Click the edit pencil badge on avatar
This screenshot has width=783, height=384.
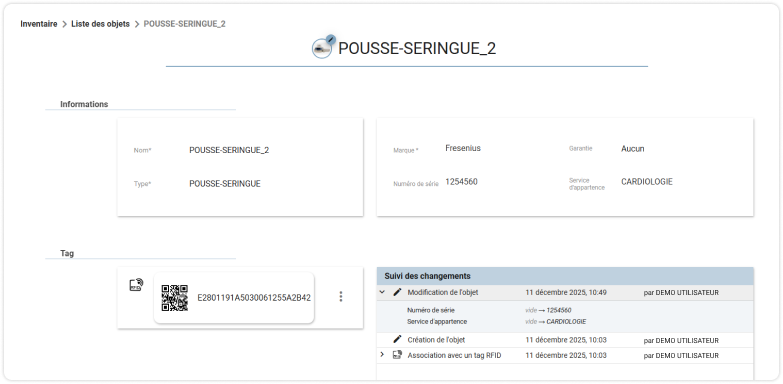point(330,39)
